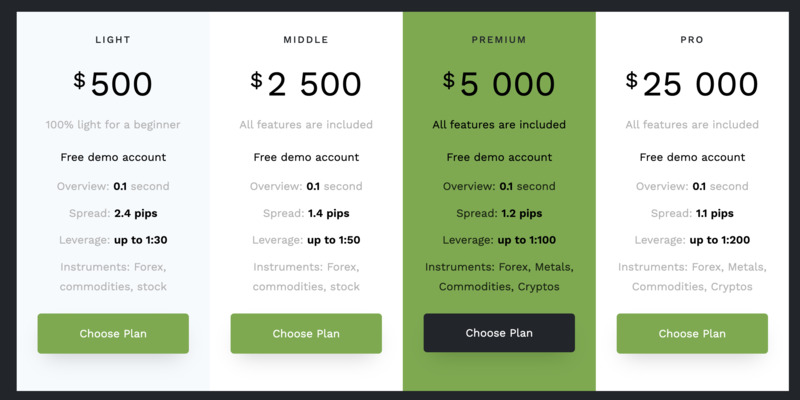This screenshot has width=800, height=400.
Task: Select the $5 000 price text
Action: (x=499, y=84)
